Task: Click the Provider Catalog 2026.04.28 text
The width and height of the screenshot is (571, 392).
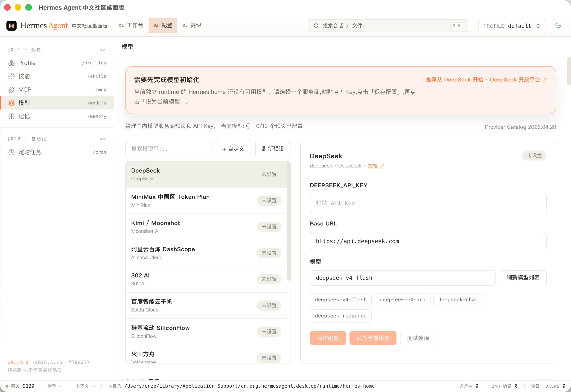Action: click(520, 127)
